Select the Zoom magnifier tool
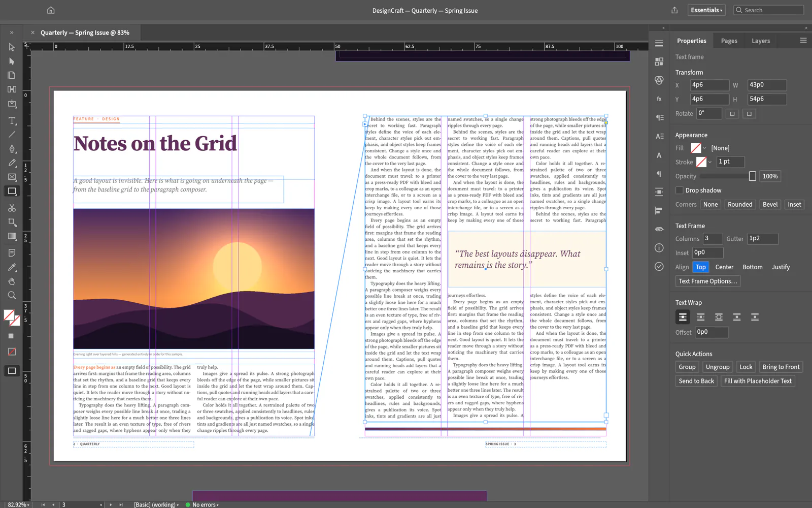The height and width of the screenshot is (508, 812). click(x=12, y=295)
